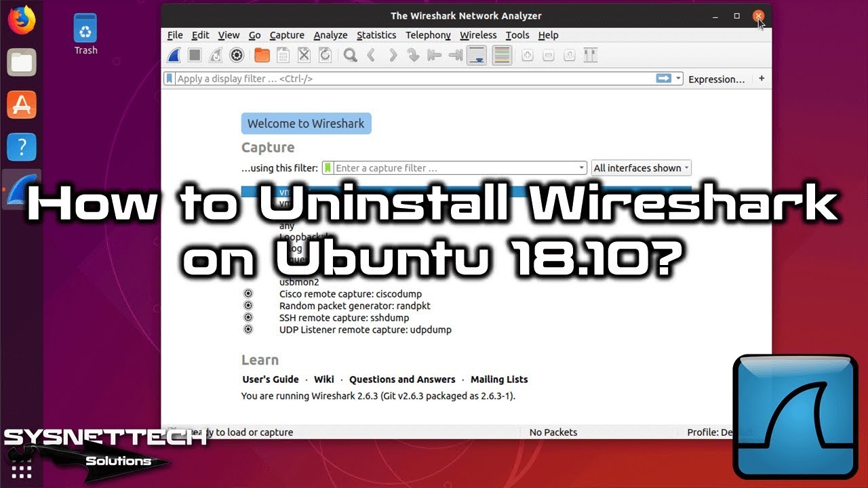The width and height of the screenshot is (868, 488).
Task: Open the Wireless menu
Action: coord(478,35)
